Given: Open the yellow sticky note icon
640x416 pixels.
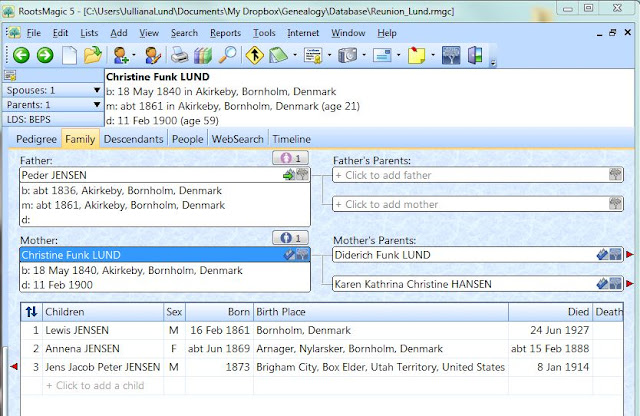Looking at the screenshot, I should 416,55.
